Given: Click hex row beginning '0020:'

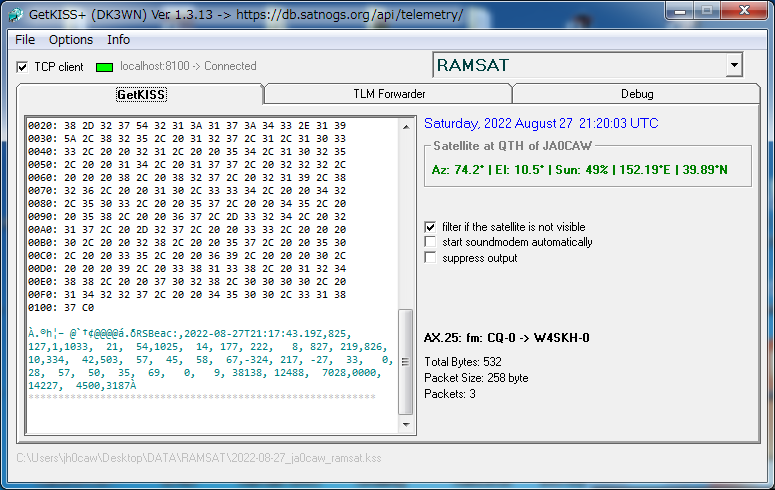Looking at the screenshot, I should (187, 126).
